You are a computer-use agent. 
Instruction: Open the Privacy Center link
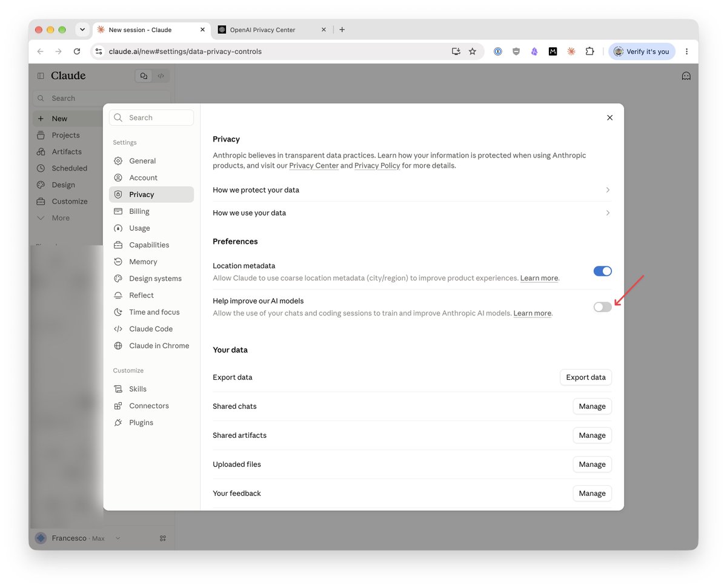click(314, 165)
